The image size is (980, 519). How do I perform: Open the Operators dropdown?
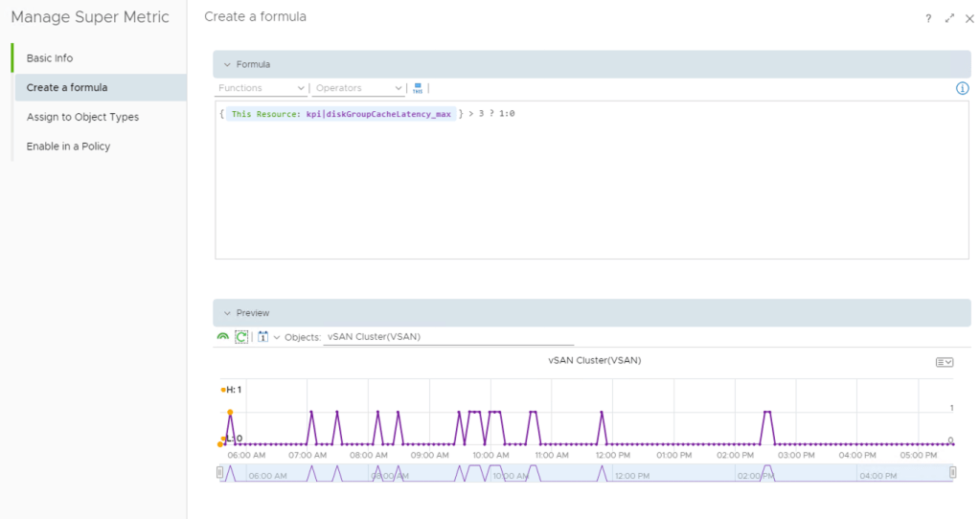pos(359,88)
